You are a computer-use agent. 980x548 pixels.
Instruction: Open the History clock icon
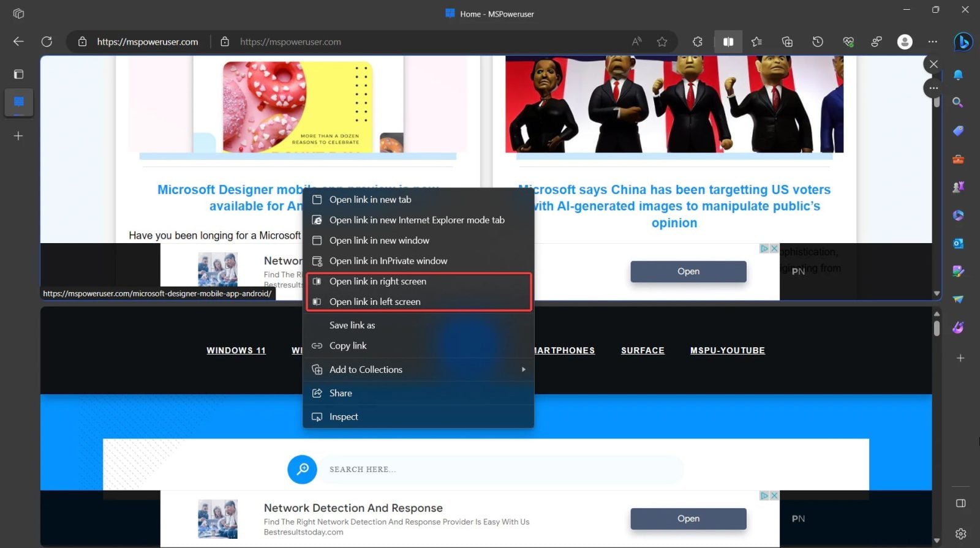click(x=818, y=42)
